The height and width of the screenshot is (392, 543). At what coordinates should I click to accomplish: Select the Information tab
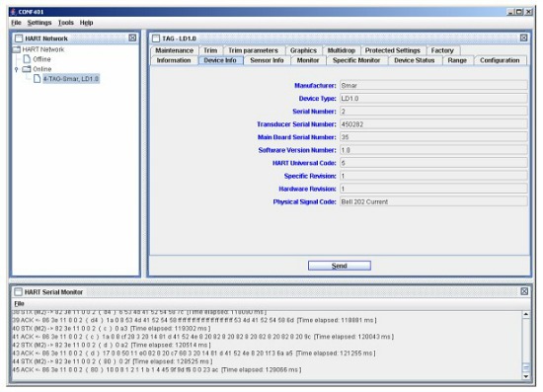pyautogui.click(x=174, y=60)
